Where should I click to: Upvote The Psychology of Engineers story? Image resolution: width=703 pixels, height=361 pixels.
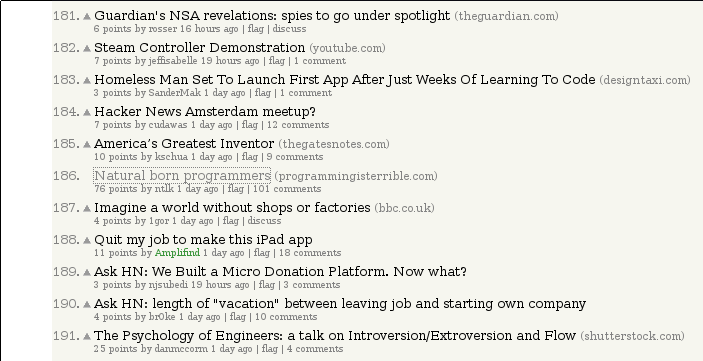pos(87,336)
